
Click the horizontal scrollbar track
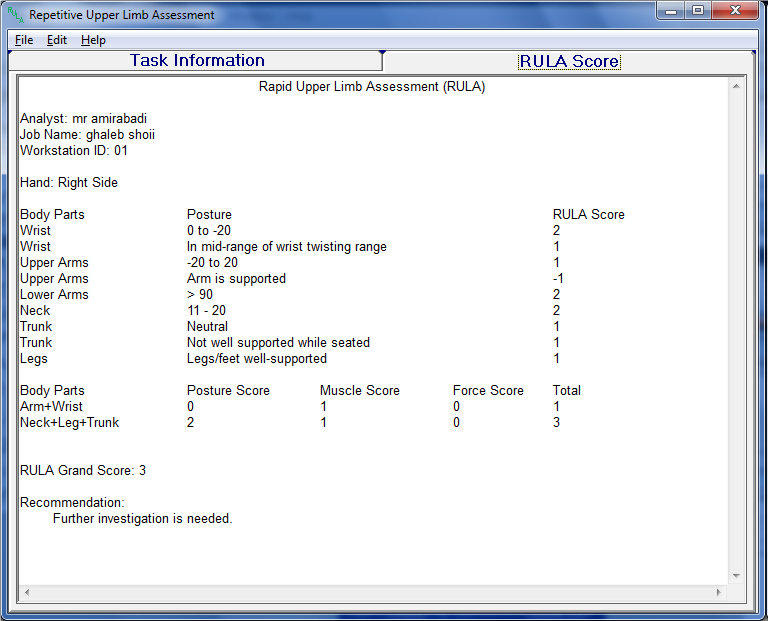370,593
